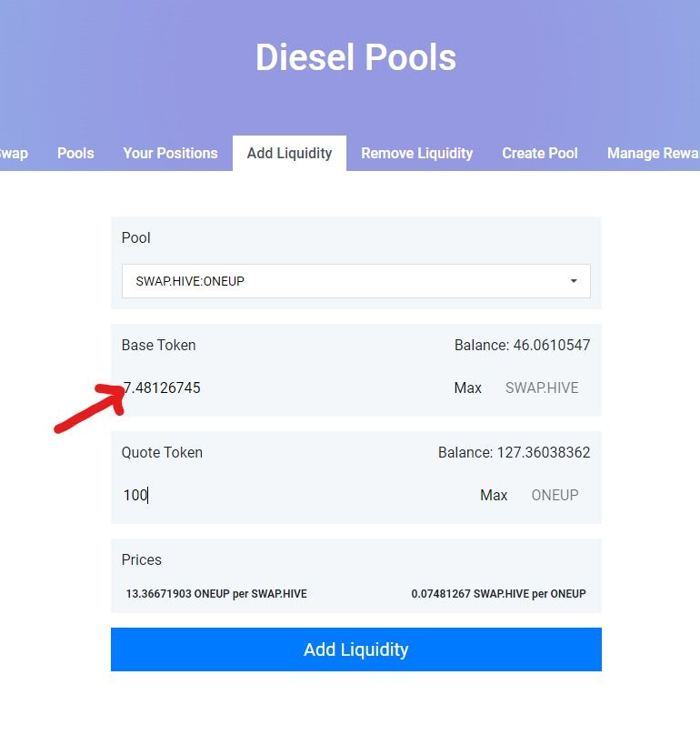Open the Manage Rewards tab

pos(653,154)
